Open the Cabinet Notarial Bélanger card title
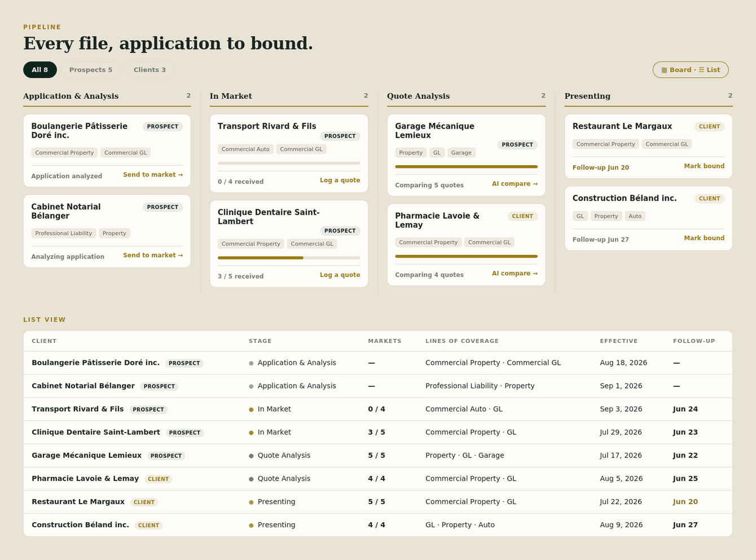756x560 pixels. point(66,211)
